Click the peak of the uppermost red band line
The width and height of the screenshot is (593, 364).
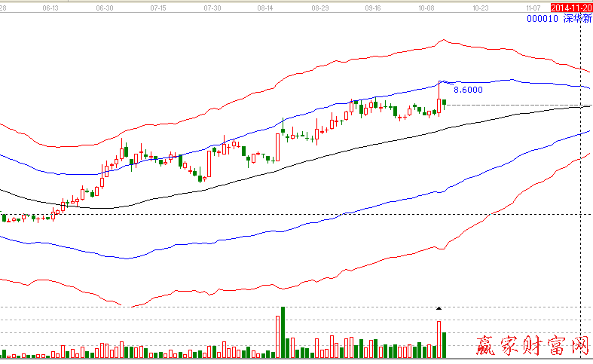click(443, 41)
